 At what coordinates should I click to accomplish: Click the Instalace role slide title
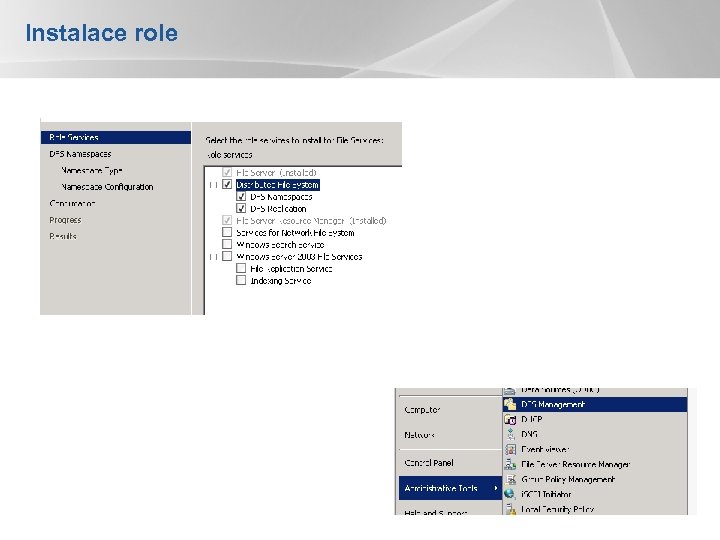click(x=101, y=33)
